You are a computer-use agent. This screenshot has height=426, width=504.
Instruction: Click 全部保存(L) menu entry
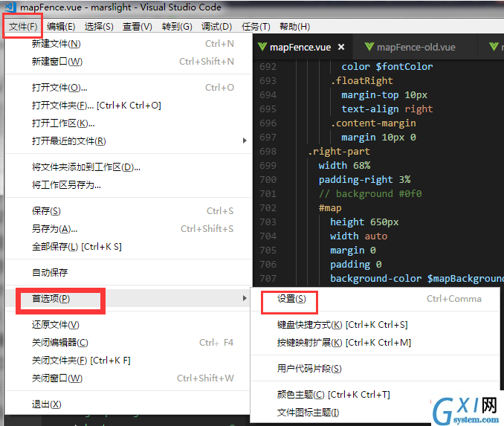[129, 247]
